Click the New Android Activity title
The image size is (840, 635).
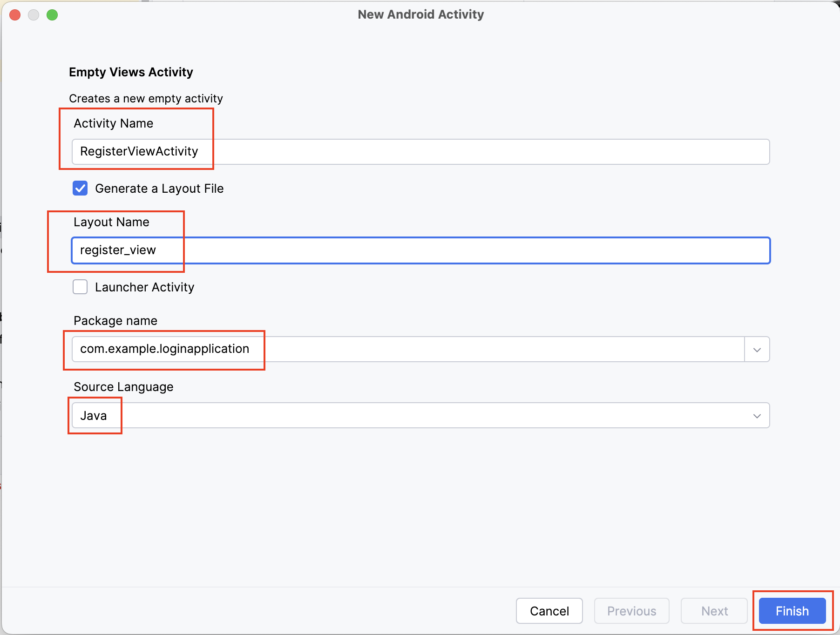click(x=421, y=14)
